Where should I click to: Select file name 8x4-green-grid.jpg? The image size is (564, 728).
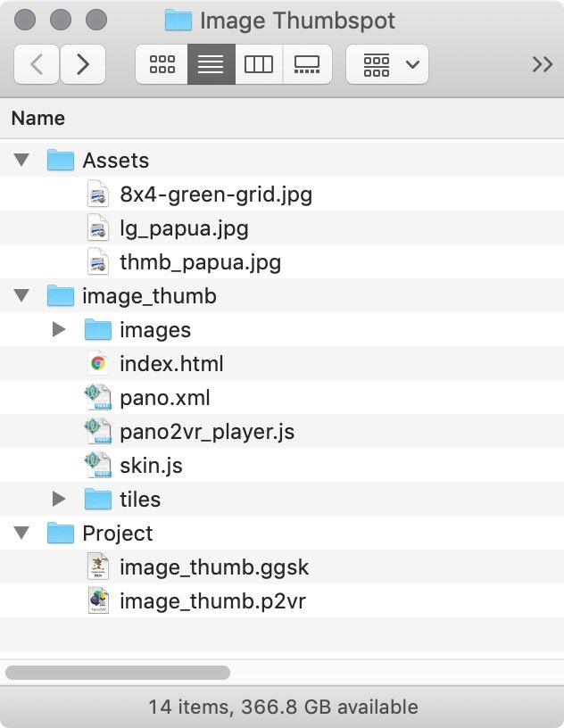pos(216,194)
